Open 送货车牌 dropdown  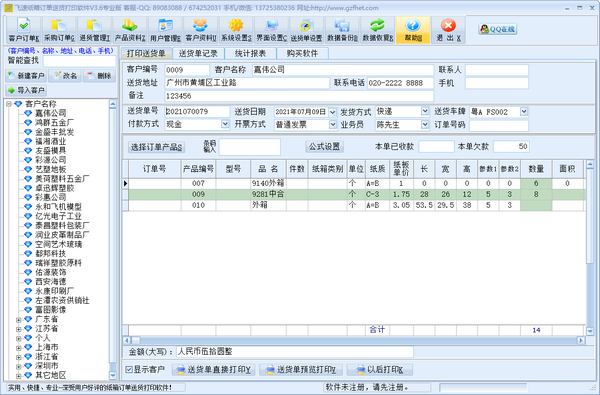point(524,112)
